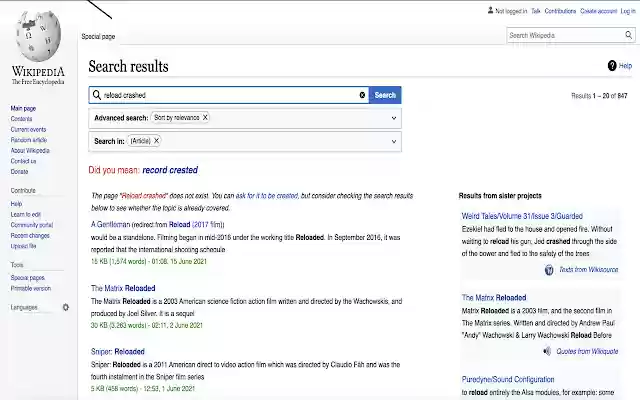Screen dimensions: 640x400
Task: Go to Main page in sidebar
Action: (x=23, y=108)
